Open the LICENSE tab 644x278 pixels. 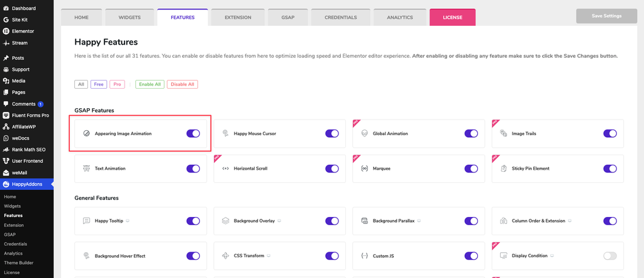(453, 18)
